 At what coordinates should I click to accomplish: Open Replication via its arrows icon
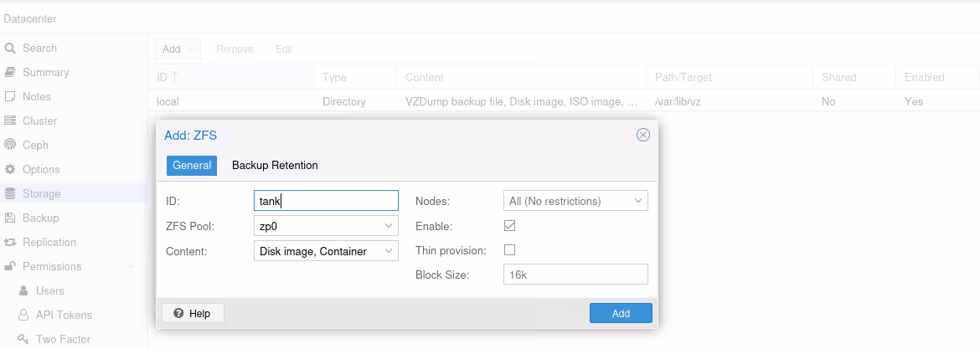10,243
